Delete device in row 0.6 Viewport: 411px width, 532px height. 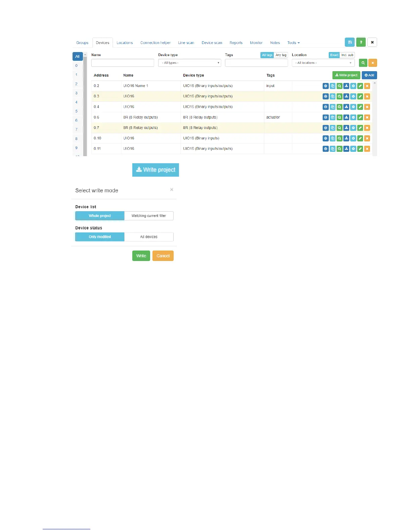click(x=367, y=117)
